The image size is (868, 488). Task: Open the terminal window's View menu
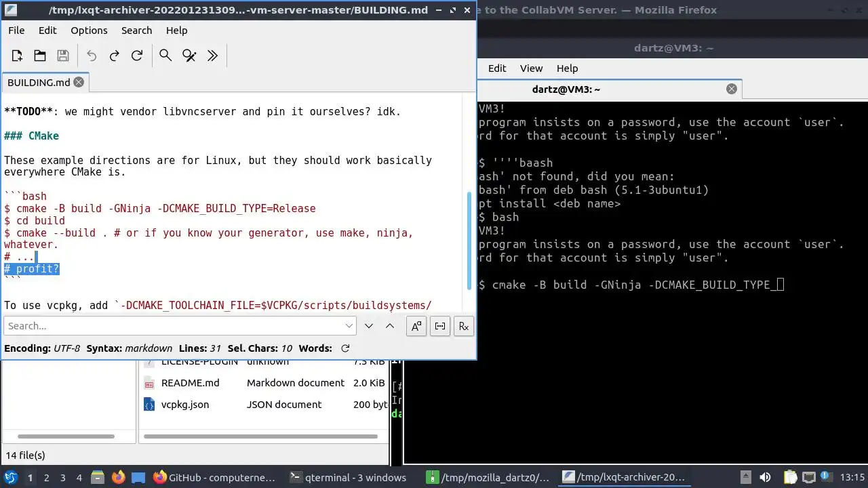coord(531,68)
